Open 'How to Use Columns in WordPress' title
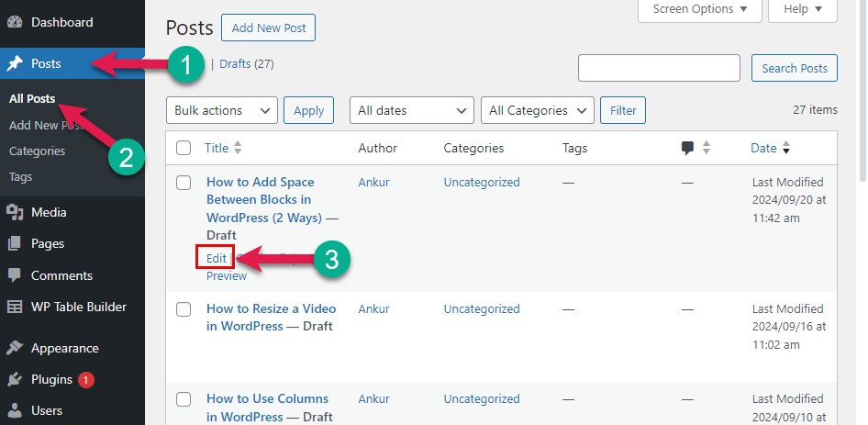The image size is (868, 425). point(267,408)
